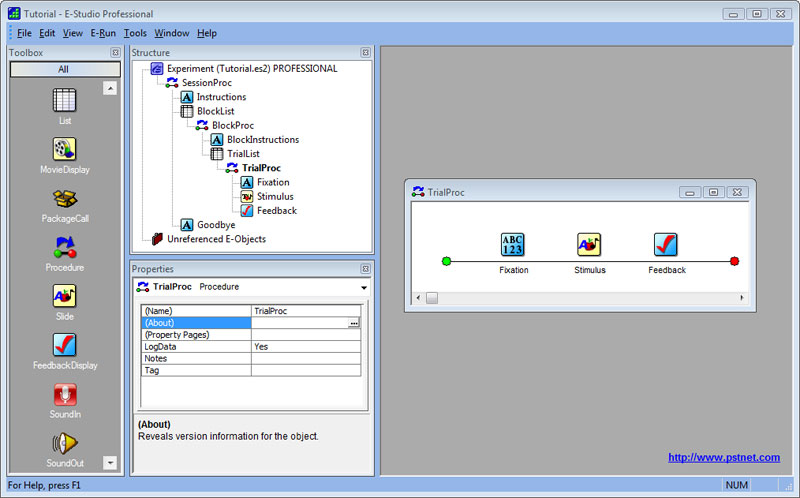Open the properties object selector dropdown

tap(364, 287)
